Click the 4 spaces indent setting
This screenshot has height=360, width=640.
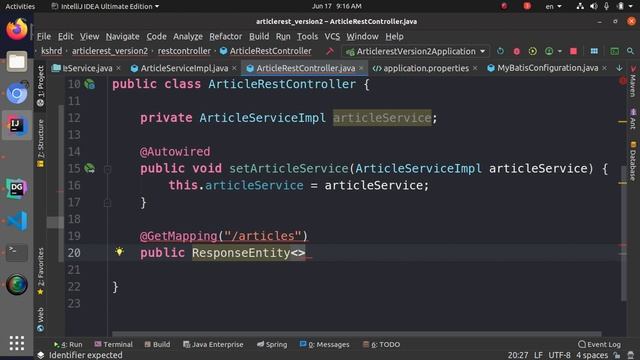point(592,355)
